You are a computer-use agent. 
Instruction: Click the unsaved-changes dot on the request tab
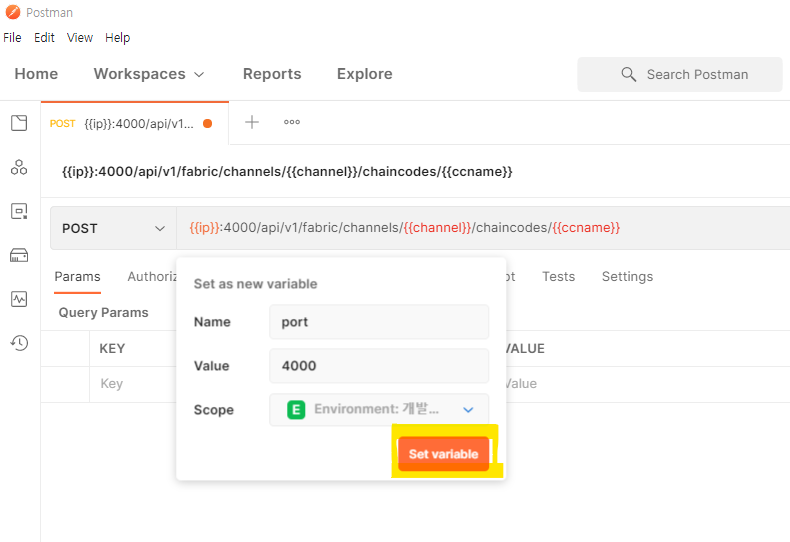(208, 123)
